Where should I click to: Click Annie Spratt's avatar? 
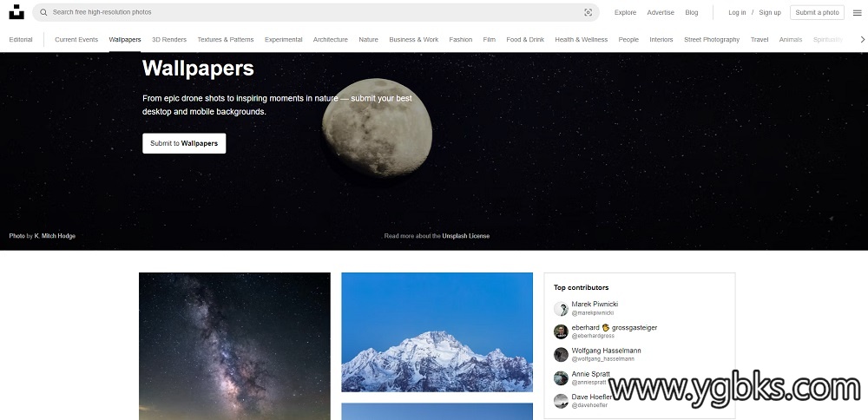pos(561,378)
